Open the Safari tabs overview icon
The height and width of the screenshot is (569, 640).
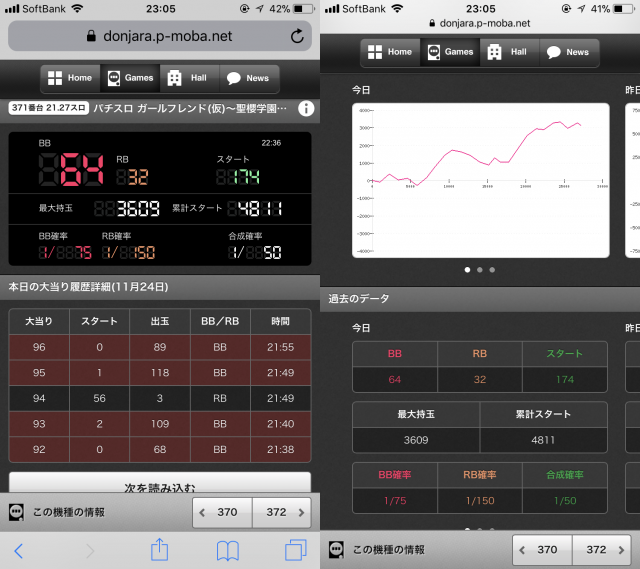point(296,549)
